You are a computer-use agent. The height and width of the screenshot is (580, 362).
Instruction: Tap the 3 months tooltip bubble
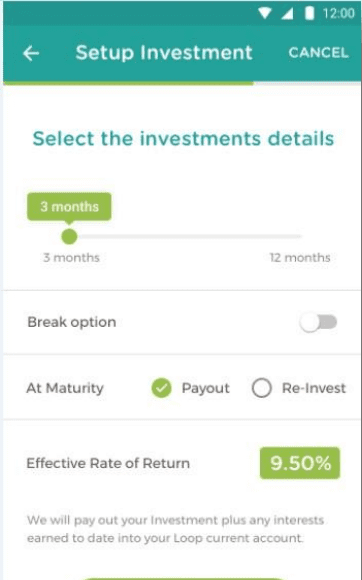coord(69,207)
